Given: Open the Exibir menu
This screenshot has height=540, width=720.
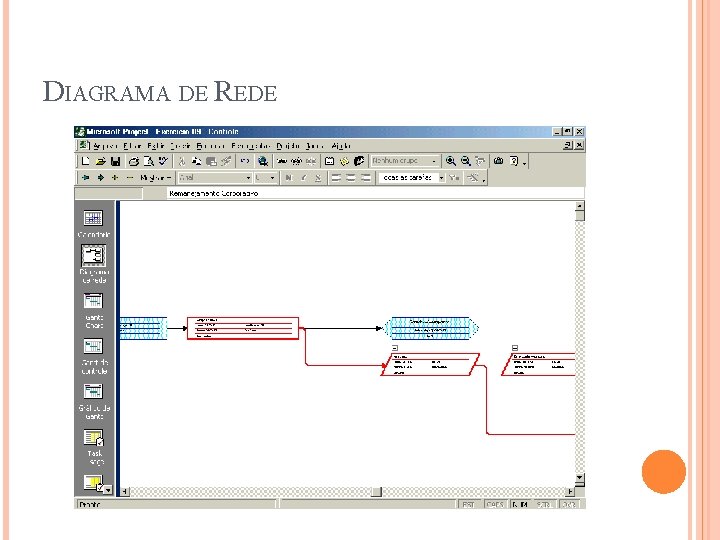Looking at the screenshot, I should click(156, 146).
